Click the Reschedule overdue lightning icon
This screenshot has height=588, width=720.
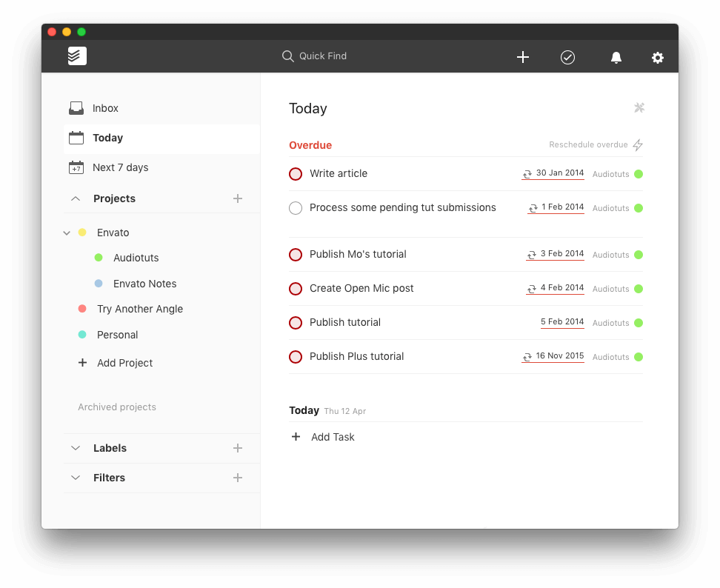pyautogui.click(x=638, y=145)
